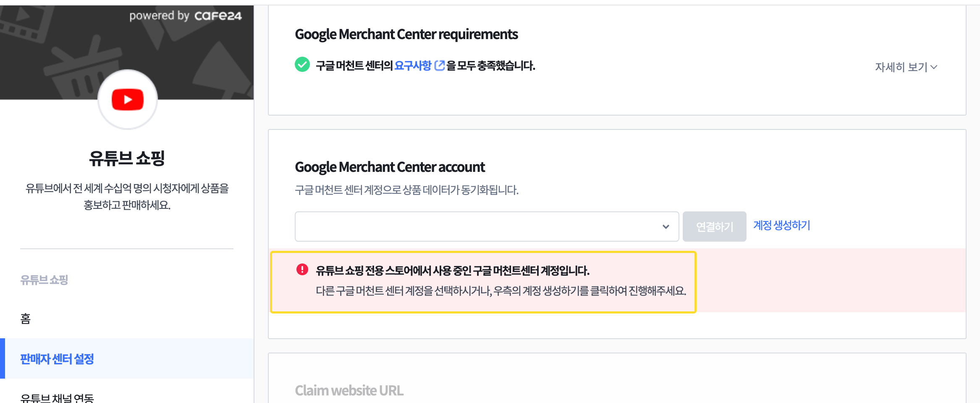This screenshot has height=403, width=980.
Task: Click the gray 유튜브 쇼핑 section label
Action: pos(44,280)
